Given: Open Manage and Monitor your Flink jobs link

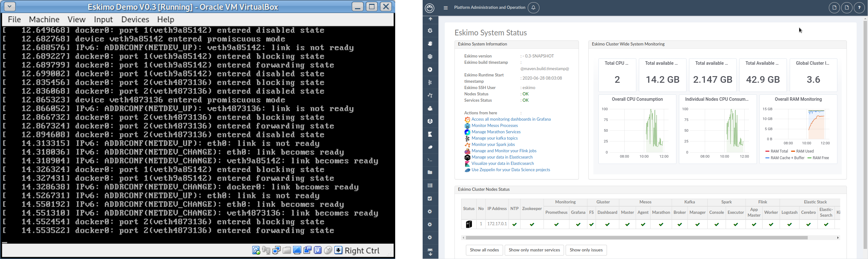Looking at the screenshot, I should [504, 151].
